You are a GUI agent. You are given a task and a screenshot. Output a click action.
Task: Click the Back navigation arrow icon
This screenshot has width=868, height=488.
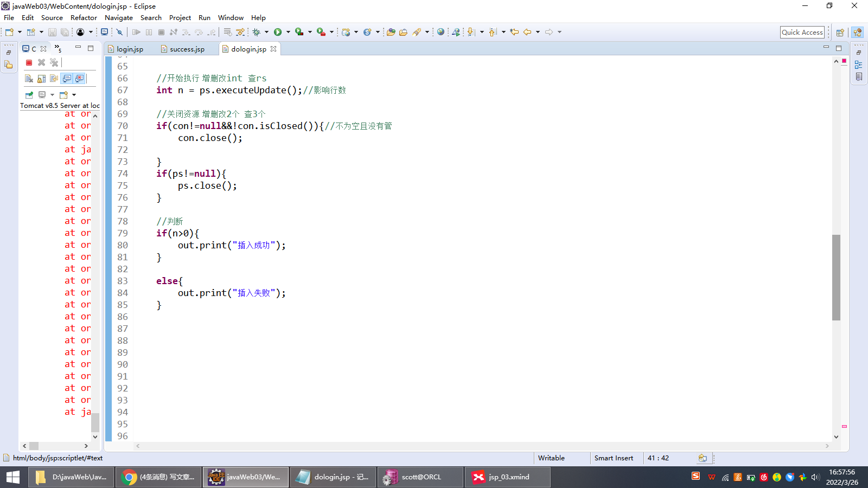(527, 32)
